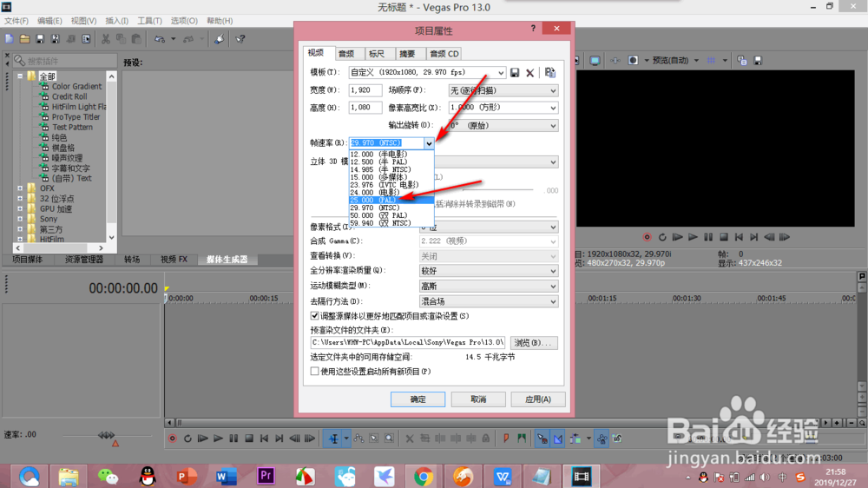Open the 工具(T) menu
The image size is (868, 488).
point(149,21)
